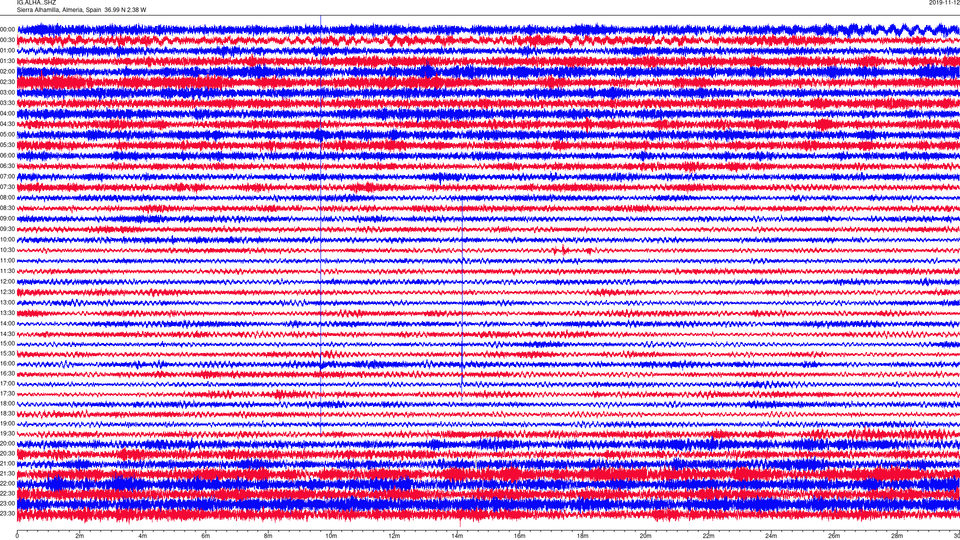Select the 24m axis tick label
Viewport: 960px width, 540px height.
pos(771,536)
